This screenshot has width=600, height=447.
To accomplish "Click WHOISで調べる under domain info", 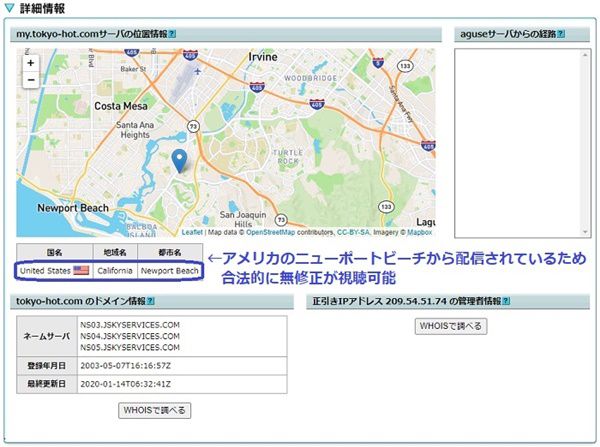I will [x=155, y=410].
